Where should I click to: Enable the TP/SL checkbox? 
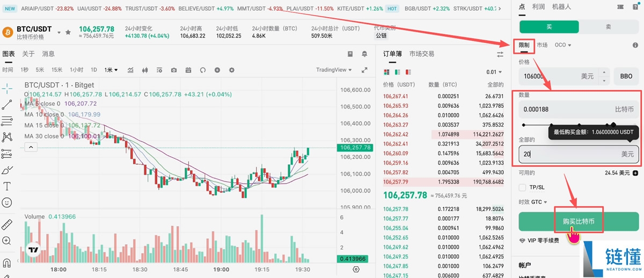click(x=523, y=187)
